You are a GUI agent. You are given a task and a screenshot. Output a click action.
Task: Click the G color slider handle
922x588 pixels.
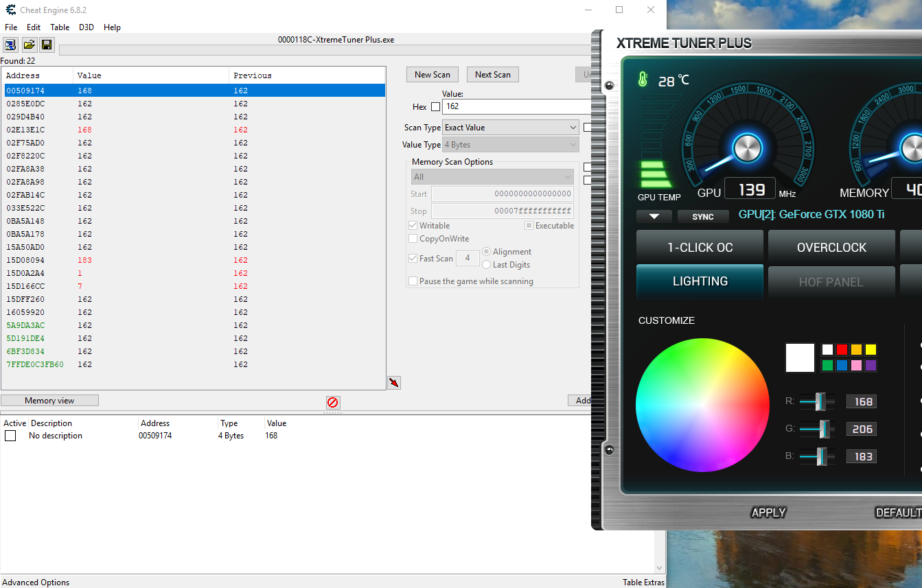tap(825, 429)
